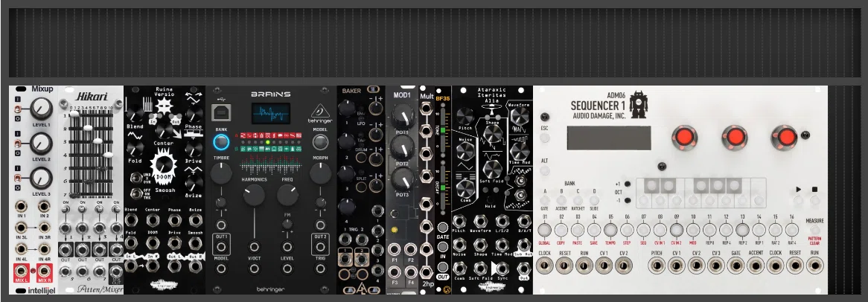Click the PITCH output jack on Sequencer 1
Image resolution: width=868 pixels, height=302 pixels.
657,265
